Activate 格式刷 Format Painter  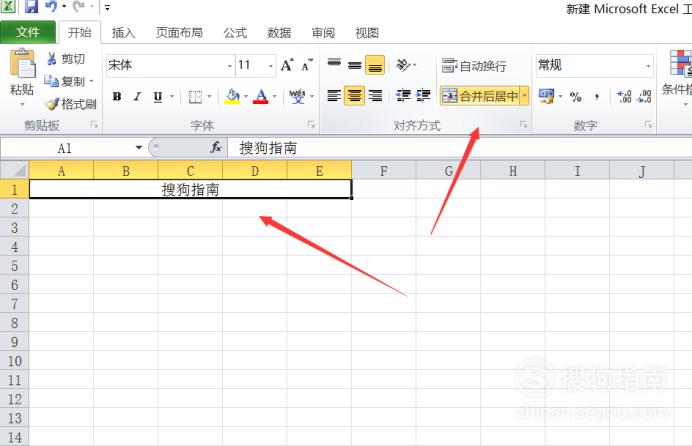click(71, 104)
